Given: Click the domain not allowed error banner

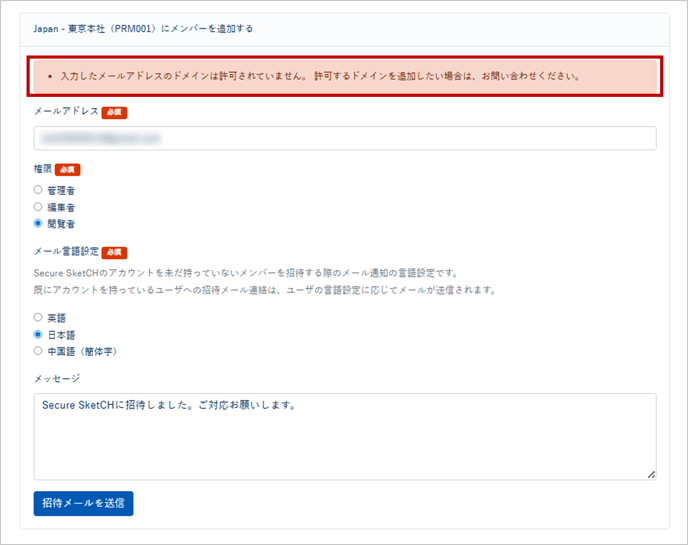Looking at the screenshot, I should click(344, 76).
